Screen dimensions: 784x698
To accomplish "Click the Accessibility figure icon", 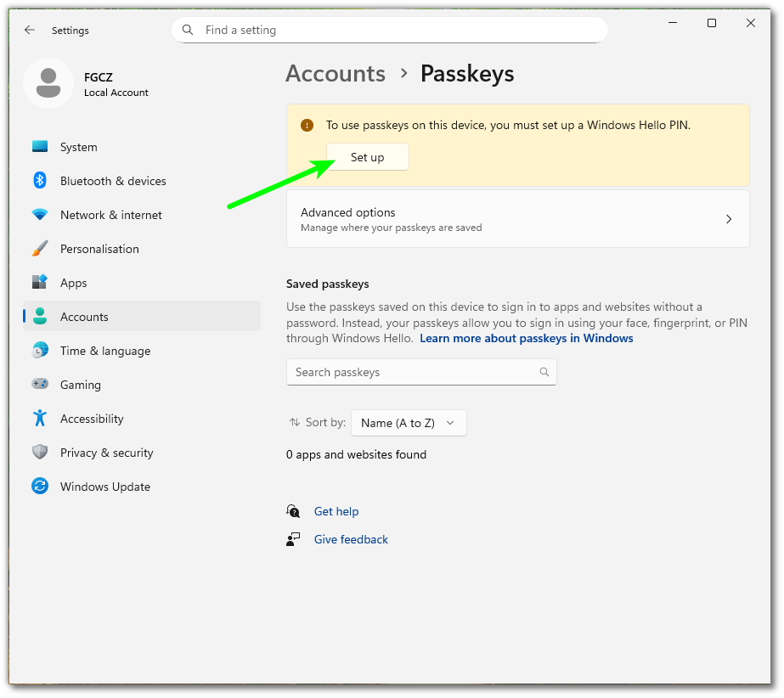I will click(40, 419).
